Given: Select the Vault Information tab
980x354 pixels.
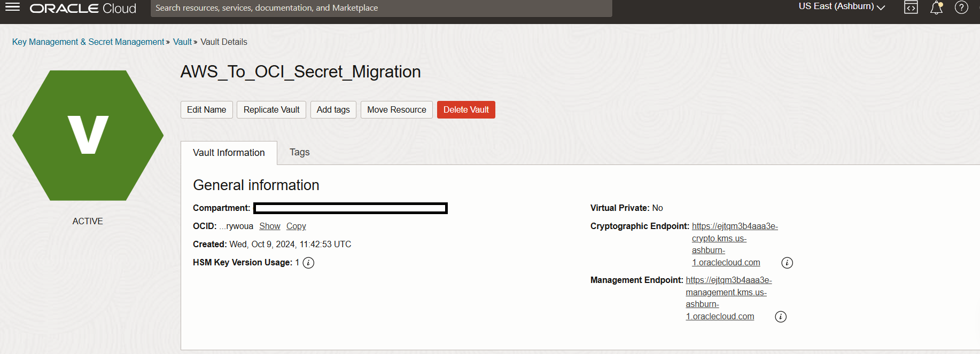Looking at the screenshot, I should [229, 153].
